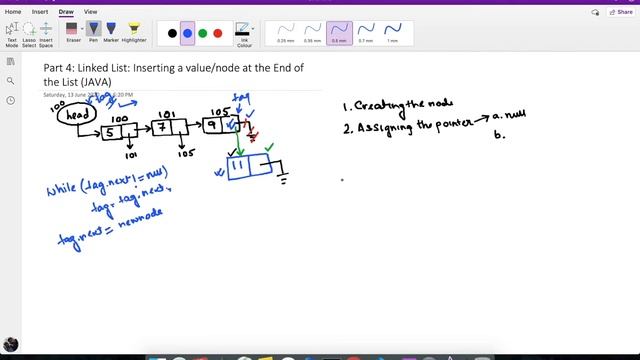
Task: Click the user avatar at bottom left
Action: click(11, 344)
